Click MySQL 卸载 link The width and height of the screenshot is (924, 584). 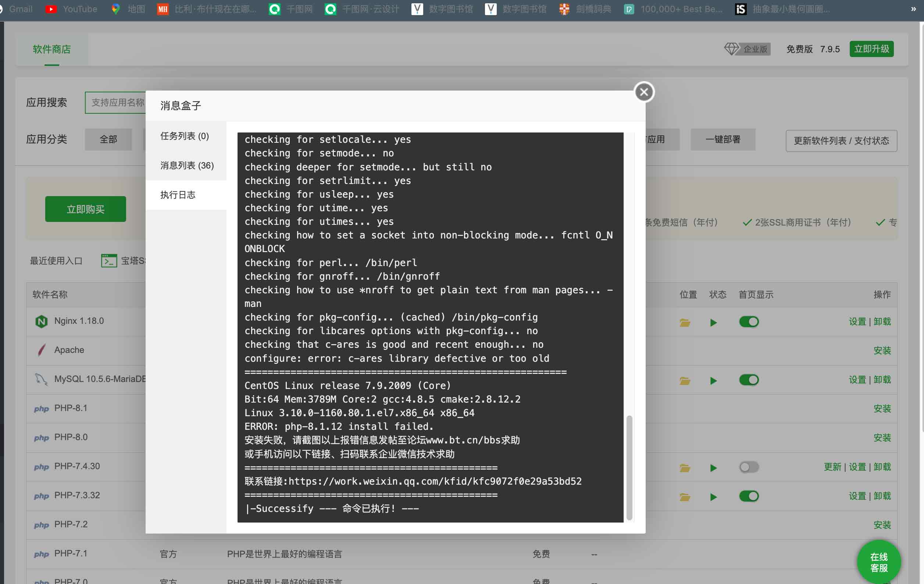click(x=882, y=379)
